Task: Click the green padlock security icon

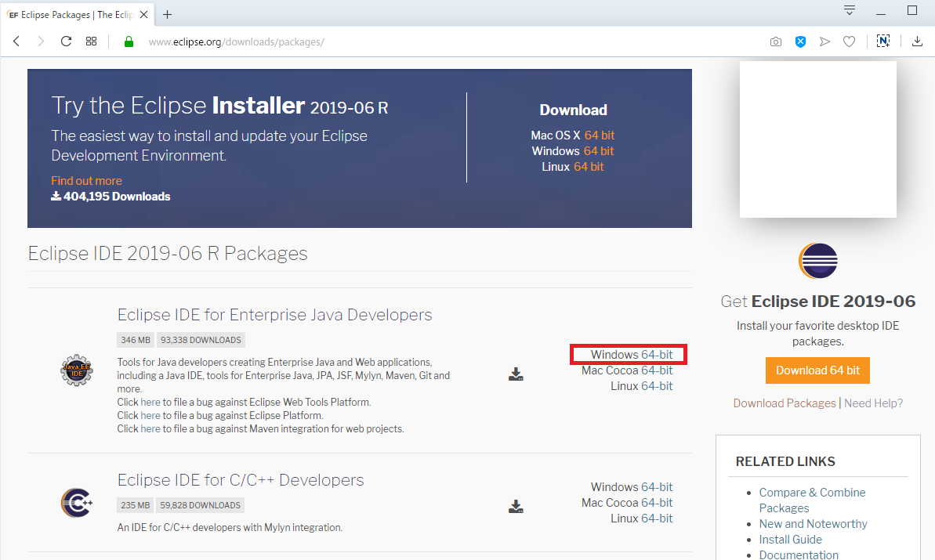Action: (129, 41)
